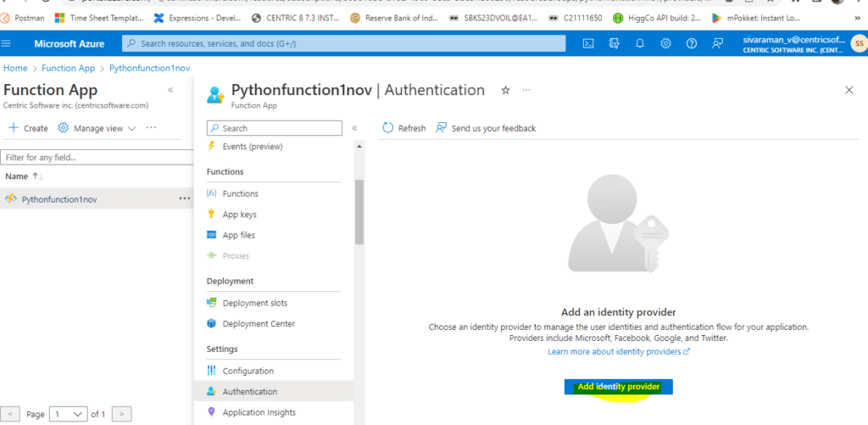Viewport: 868px width, 425px height.
Task: Open App files menu item
Action: (238, 235)
